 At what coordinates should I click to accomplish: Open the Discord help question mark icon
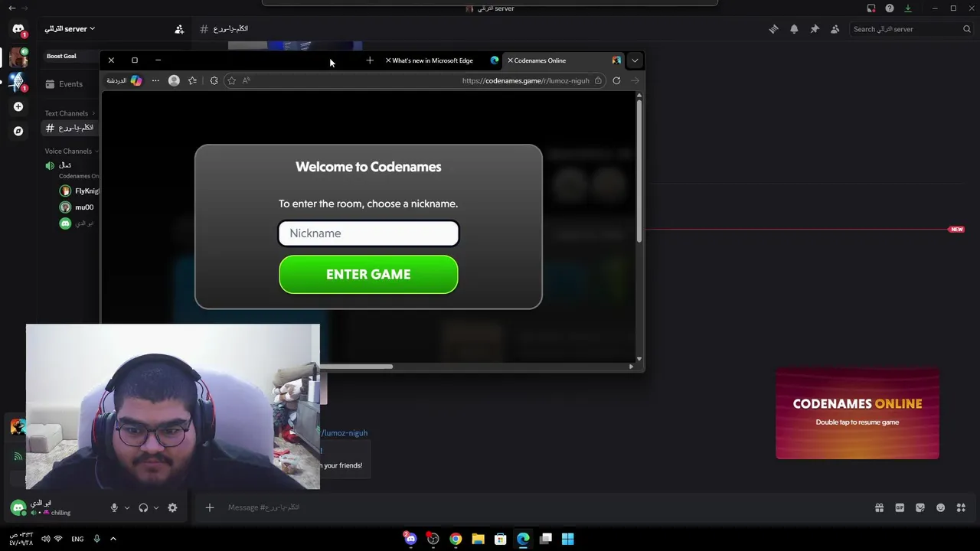tap(890, 8)
